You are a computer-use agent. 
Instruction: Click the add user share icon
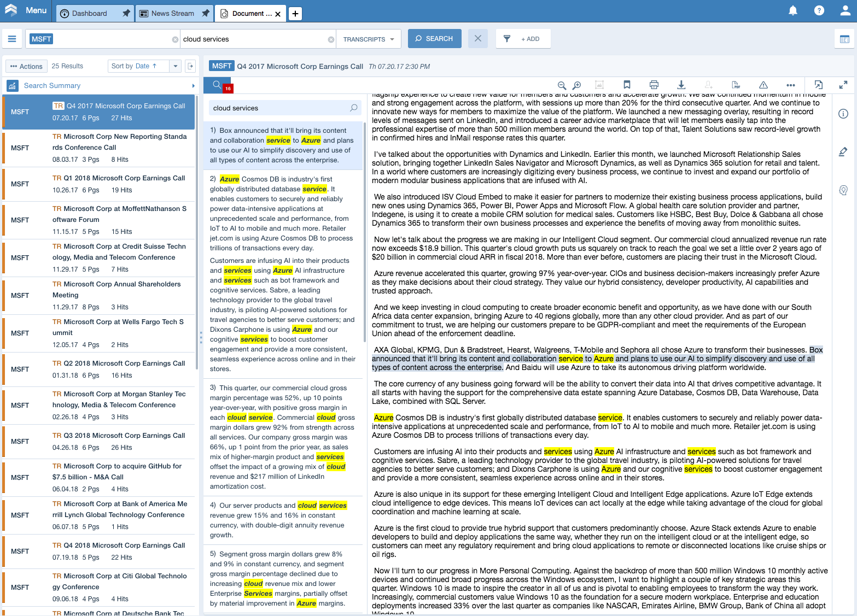click(x=708, y=85)
